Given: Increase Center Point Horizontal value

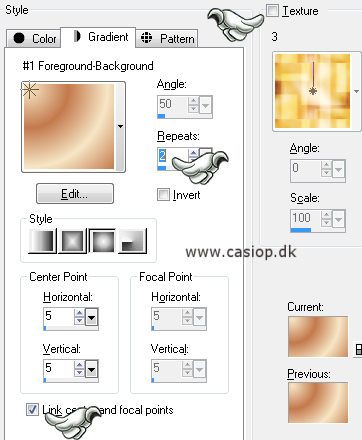Looking at the screenshot, I should click(x=79, y=313).
